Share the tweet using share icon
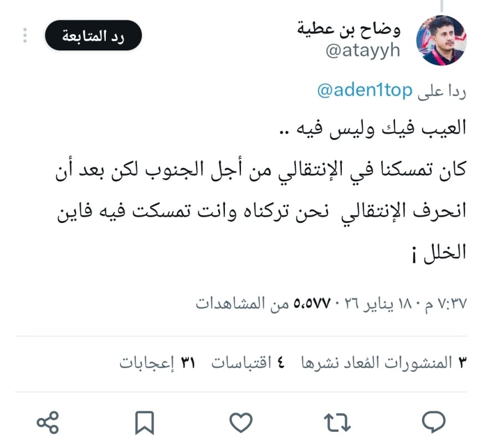This screenshot has width=482, height=448. click(48, 422)
